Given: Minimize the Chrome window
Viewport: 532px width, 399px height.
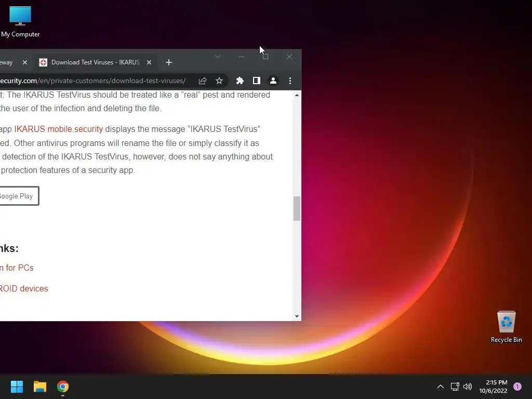Looking at the screenshot, I should [241, 57].
